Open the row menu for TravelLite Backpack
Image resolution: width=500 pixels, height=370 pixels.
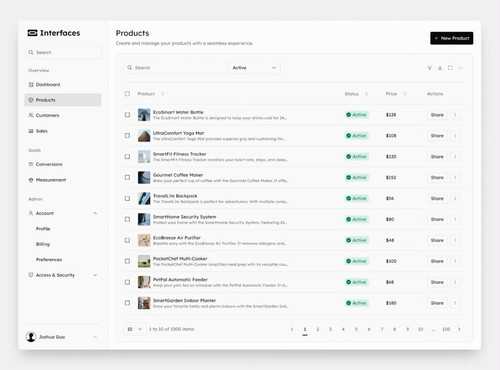(455, 199)
